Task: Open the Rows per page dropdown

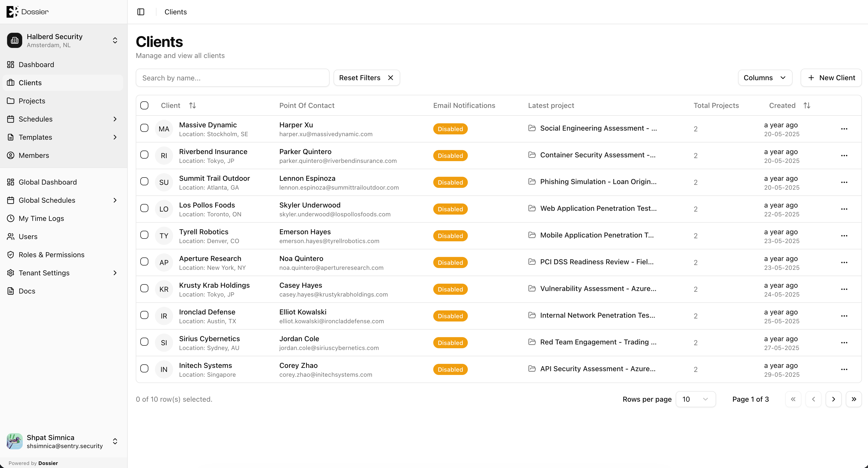Action: [x=695, y=399]
